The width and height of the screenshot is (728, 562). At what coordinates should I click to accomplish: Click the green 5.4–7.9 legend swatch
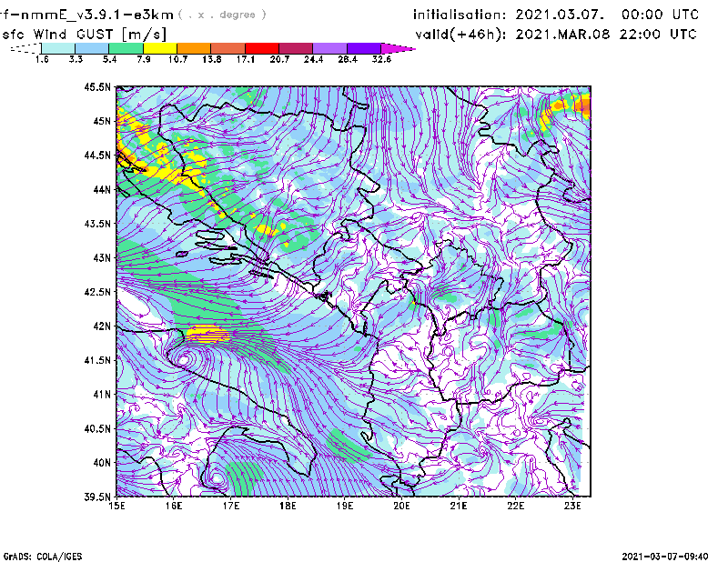coord(126,48)
